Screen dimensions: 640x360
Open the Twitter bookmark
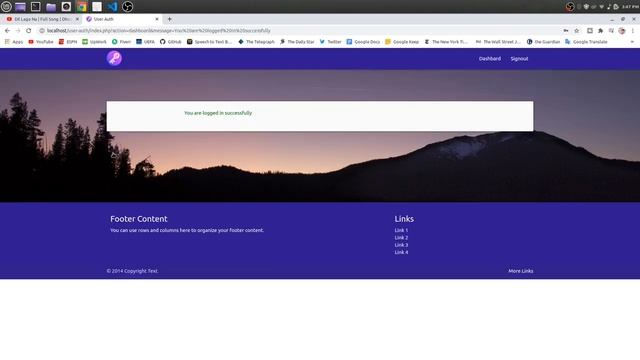[330, 42]
